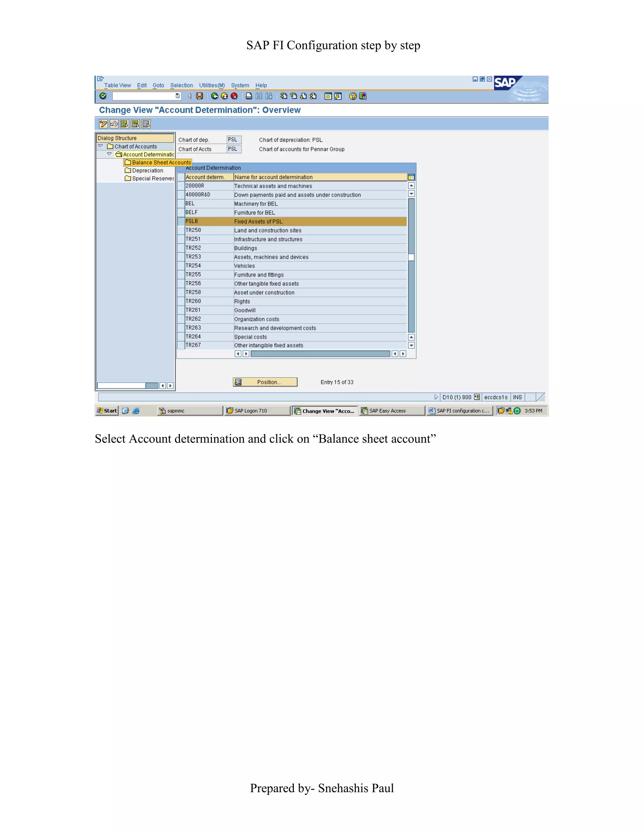Open the Help menu

click(261, 86)
